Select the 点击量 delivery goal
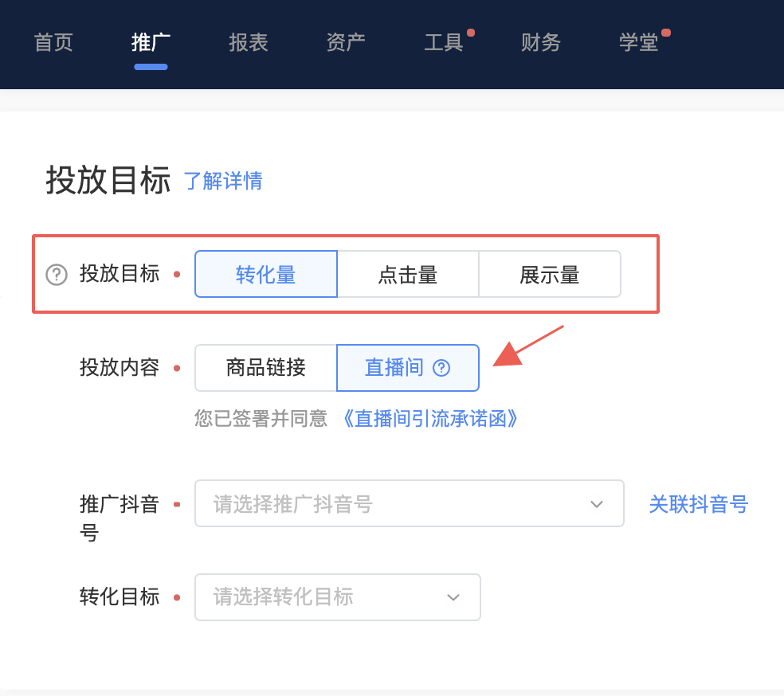 [x=408, y=274]
